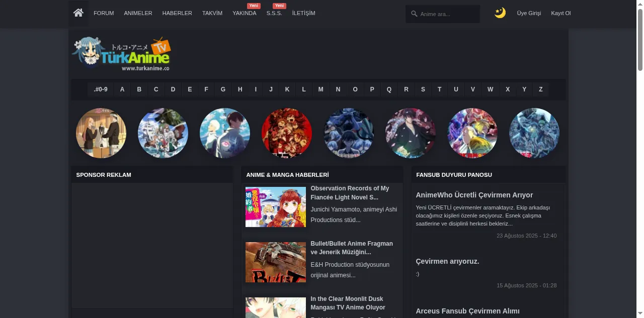This screenshot has height=318, width=644.
Task: Open fifth circular thumbnail with dark blue art
Action: click(x=349, y=133)
